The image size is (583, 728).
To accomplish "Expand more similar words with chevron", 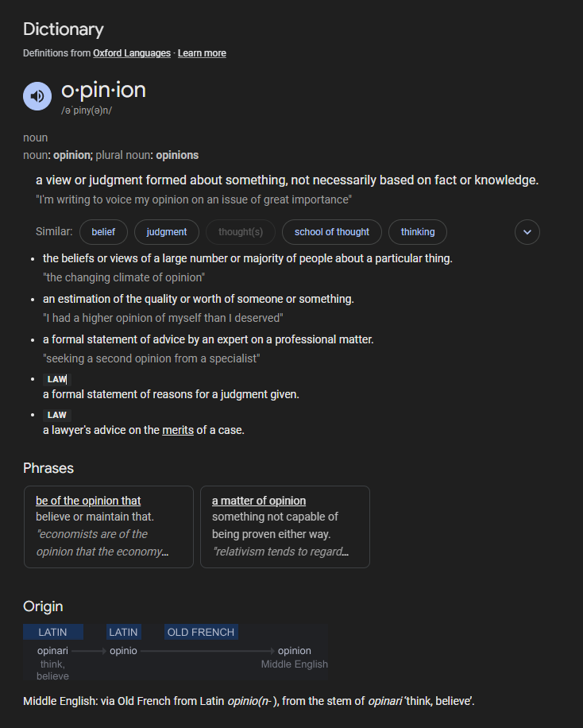I will click(x=527, y=232).
